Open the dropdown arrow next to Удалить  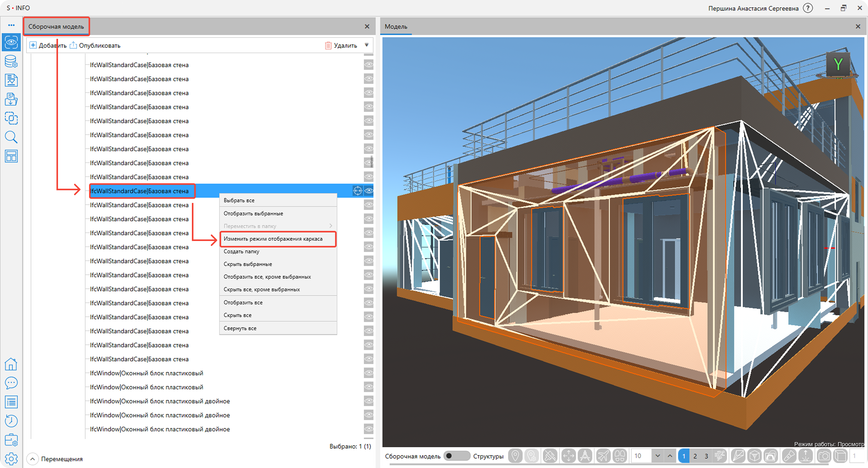(367, 45)
